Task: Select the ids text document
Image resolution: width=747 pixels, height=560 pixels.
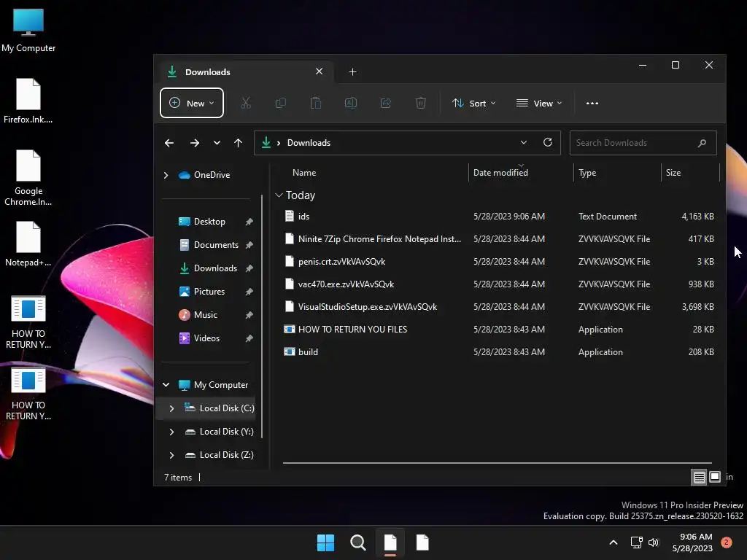Action: pos(499,216)
